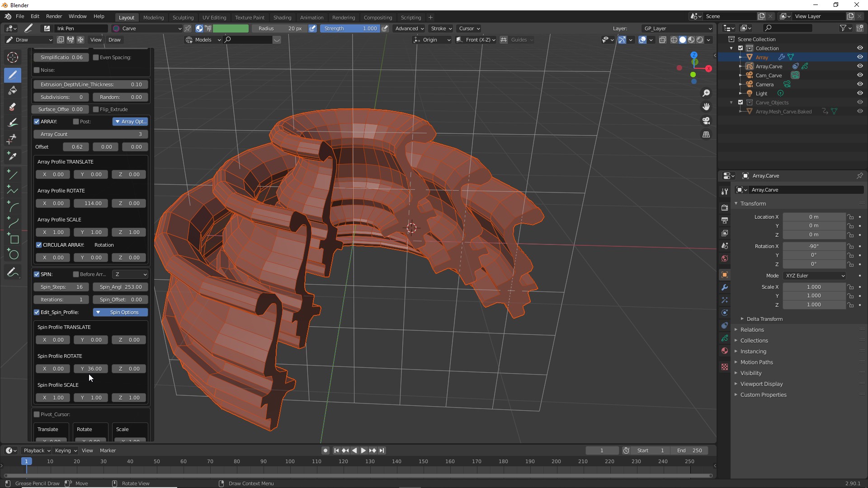The width and height of the screenshot is (868, 488).
Task: Click the Spin Options button
Action: [120, 312]
